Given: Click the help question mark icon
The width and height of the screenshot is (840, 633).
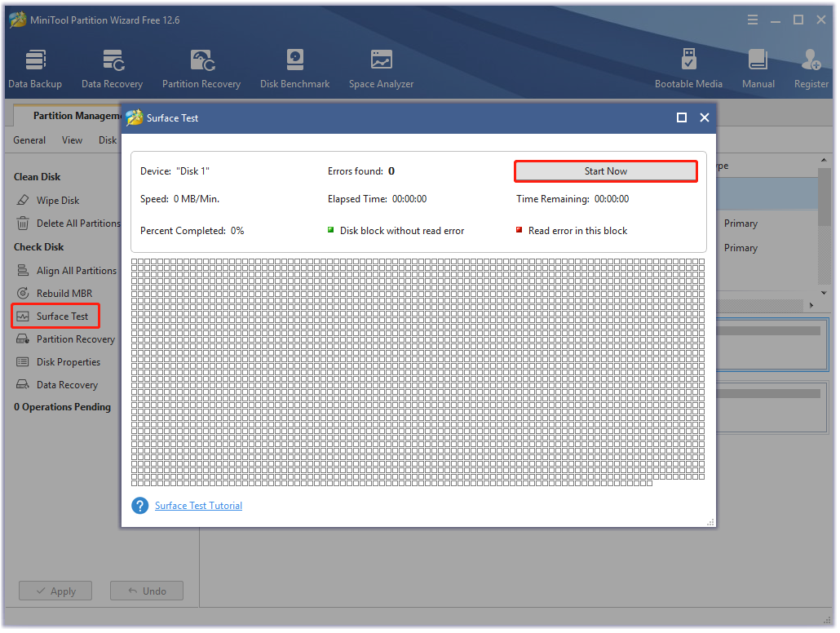Looking at the screenshot, I should (x=139, y=506).
